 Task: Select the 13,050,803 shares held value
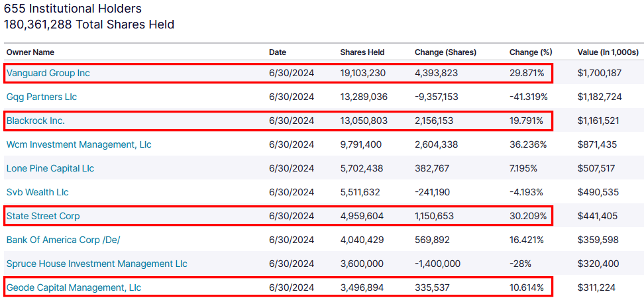click(x=364, y=121)
